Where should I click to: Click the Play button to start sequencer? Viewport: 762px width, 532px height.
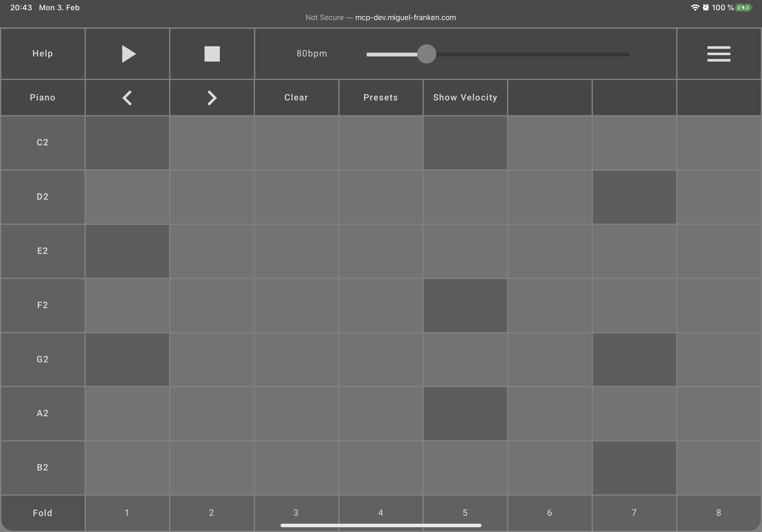click(127, 53)
